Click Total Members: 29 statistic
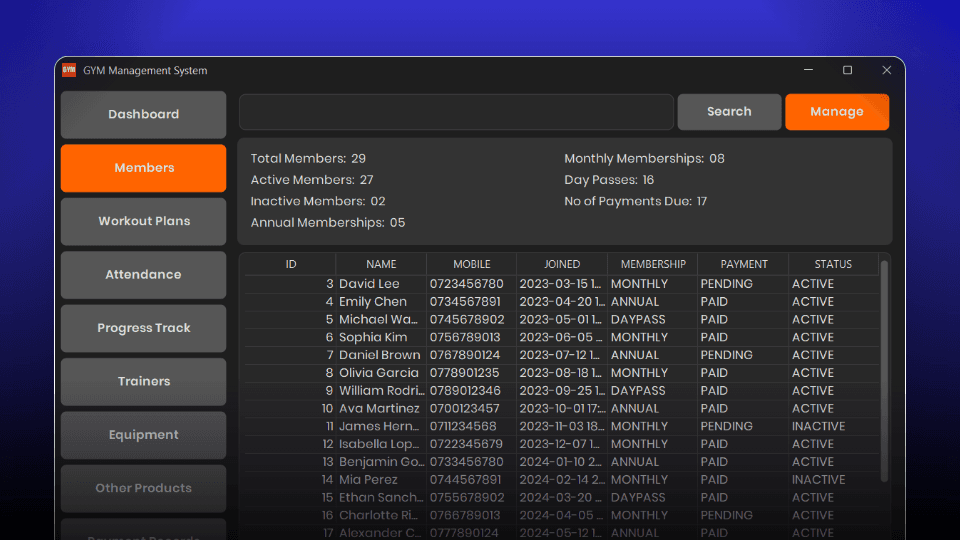The height and width of the screenshot is (540, 960). click(x=308, y=159)
